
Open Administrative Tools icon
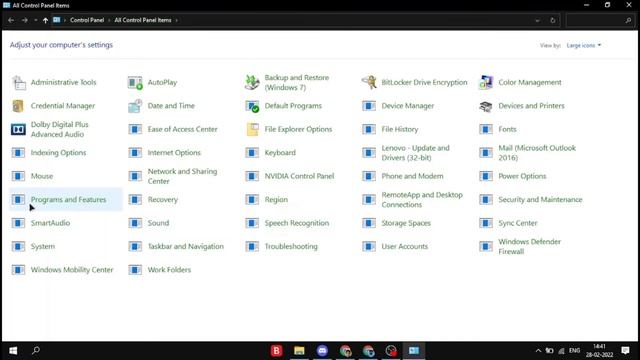(18, 82)
